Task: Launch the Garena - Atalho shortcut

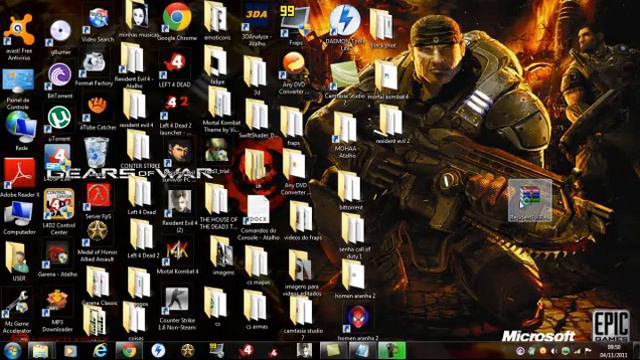Action: point(57,255)
